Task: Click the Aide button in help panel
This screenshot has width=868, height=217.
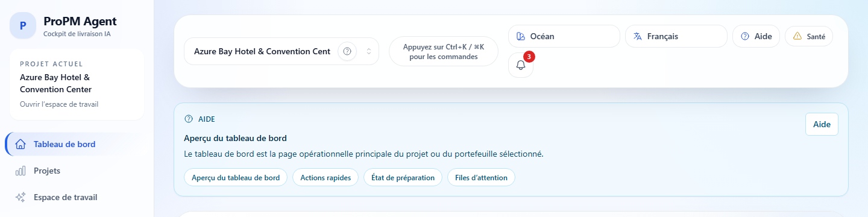Action: pos(822,124)
